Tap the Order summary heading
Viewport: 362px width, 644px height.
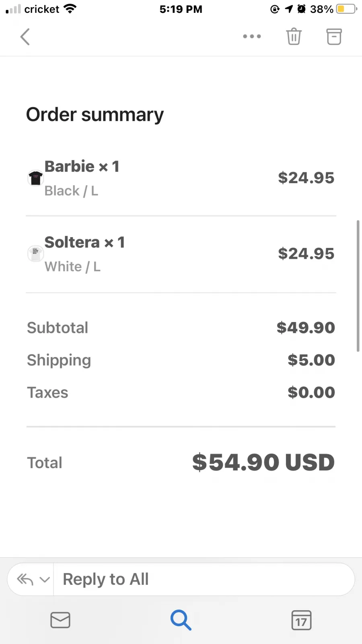[x=95, y=115]
